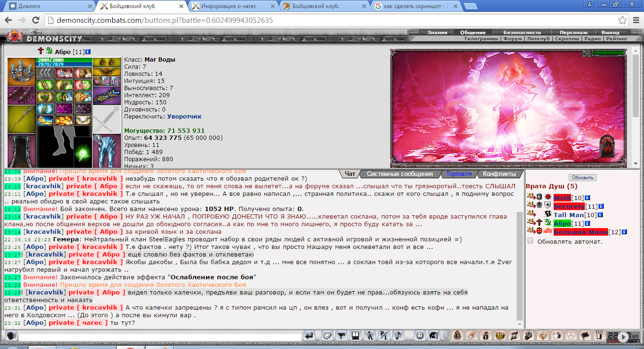The width and height of the screenshot is (644, 349).
Task: Click the black flag icon
Action: point(585,336)
